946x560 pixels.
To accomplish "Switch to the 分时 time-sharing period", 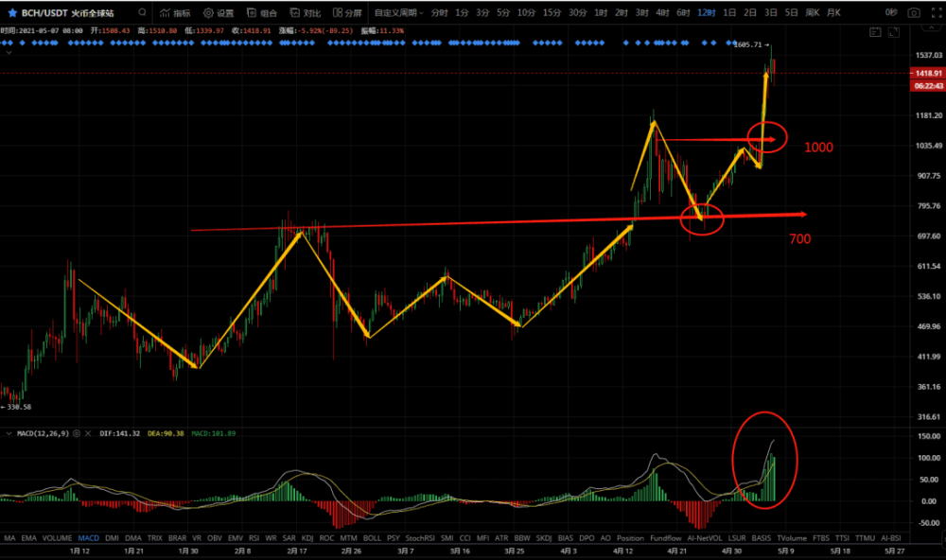I will 439,12.
